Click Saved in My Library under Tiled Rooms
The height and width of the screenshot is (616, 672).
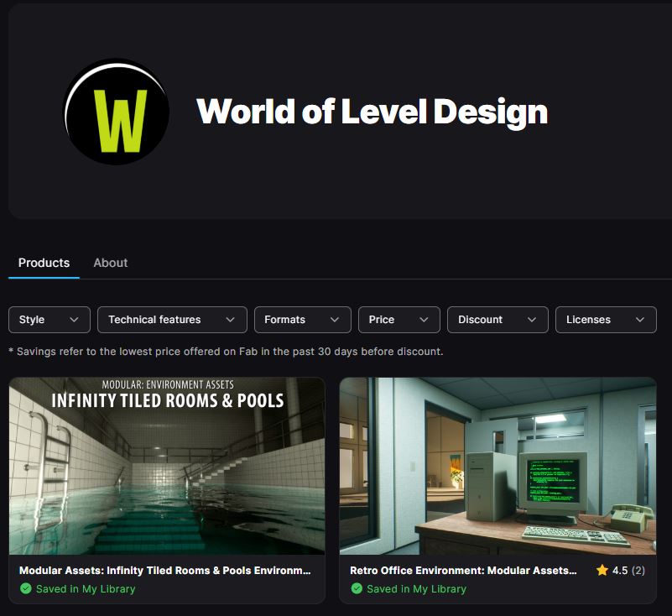pyautogui.click(x=86, y=589)
